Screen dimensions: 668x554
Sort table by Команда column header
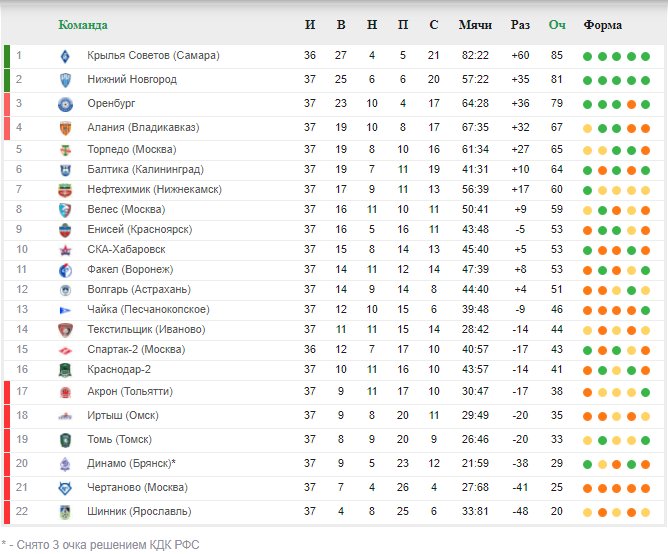tap(83, 25)
